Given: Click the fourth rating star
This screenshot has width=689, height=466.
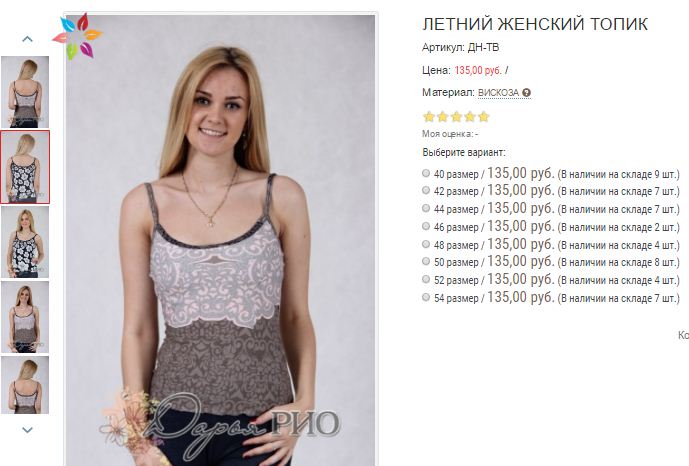Looking at the screenshot, I should (470, 116).
